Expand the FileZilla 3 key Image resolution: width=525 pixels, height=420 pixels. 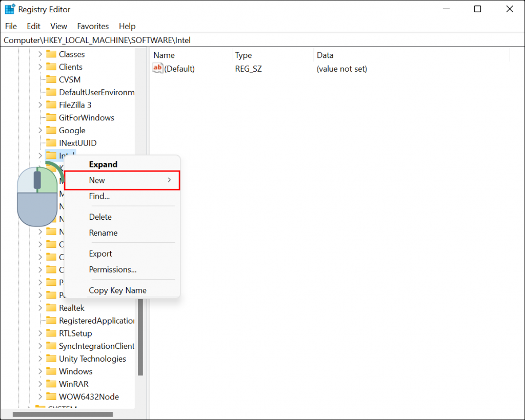[41, 104]
